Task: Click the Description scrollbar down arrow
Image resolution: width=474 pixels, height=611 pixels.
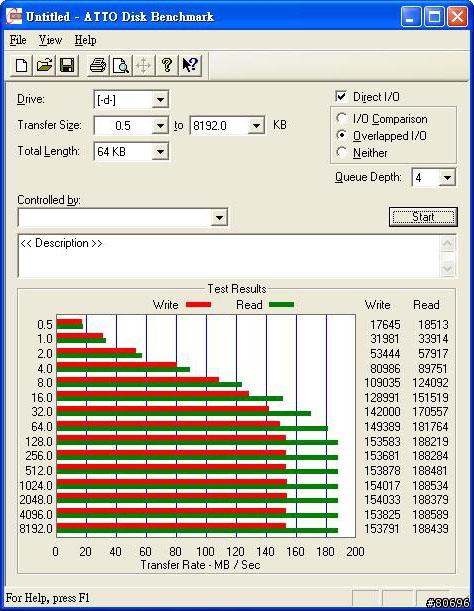Action: (447, 268)
